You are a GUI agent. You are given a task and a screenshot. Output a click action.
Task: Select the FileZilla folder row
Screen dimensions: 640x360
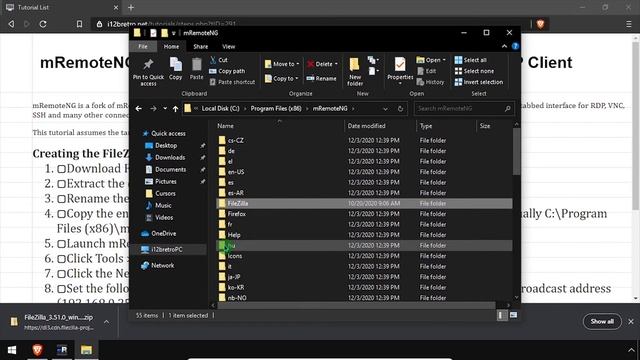[x=364, y=203]
